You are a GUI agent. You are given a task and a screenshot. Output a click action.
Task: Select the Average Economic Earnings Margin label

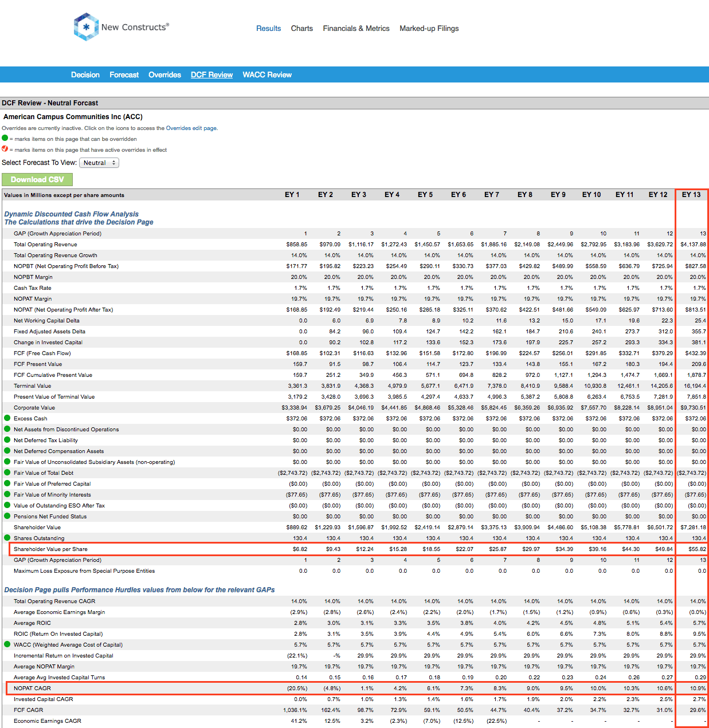click(60, 612)
